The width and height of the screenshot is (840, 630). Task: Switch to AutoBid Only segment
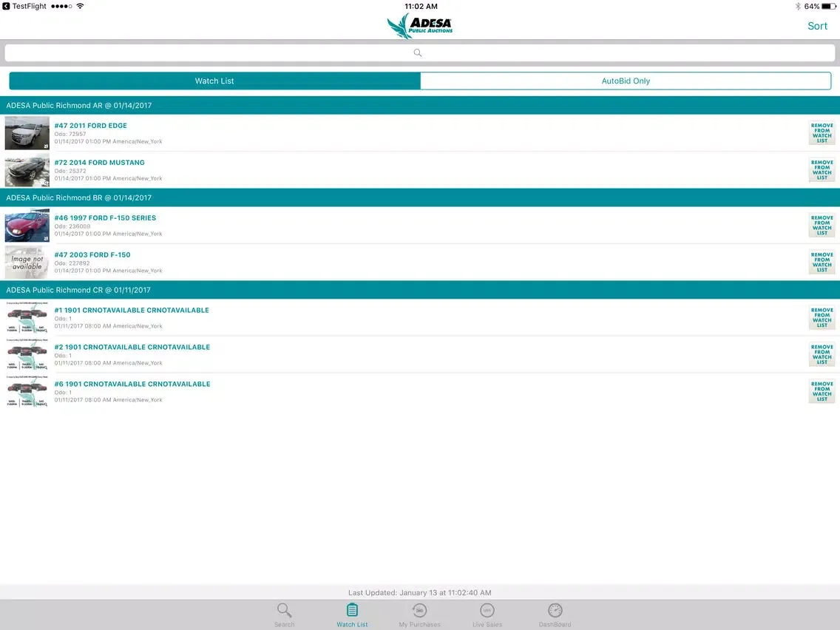[626, 81]
